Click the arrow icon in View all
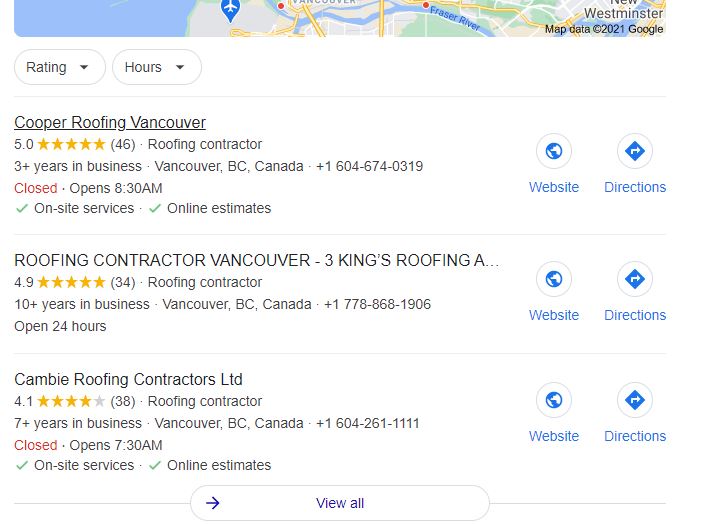The height and width of the screenshot is (524, 716). pyautogui.click(x=212, y=503)
